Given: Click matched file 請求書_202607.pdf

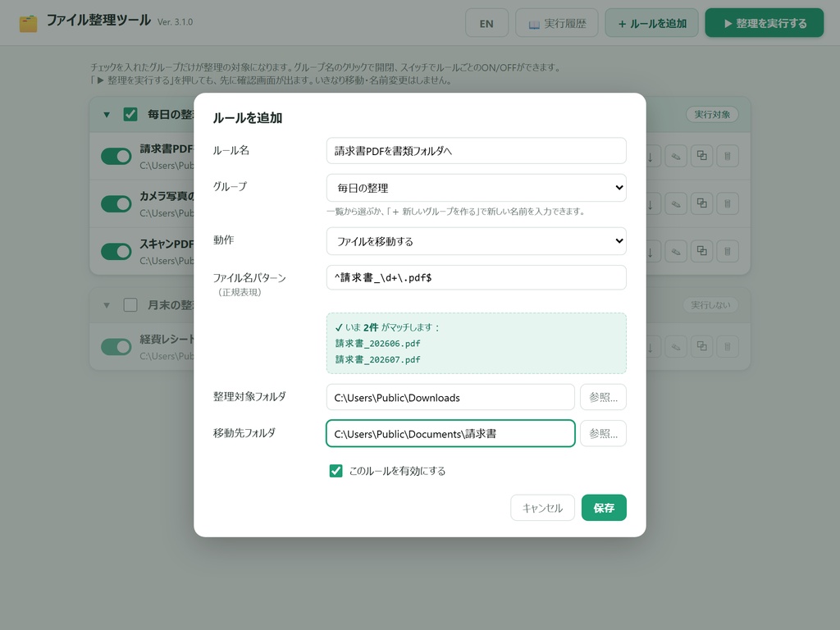Looking at the screenshot, I should 377,359.
